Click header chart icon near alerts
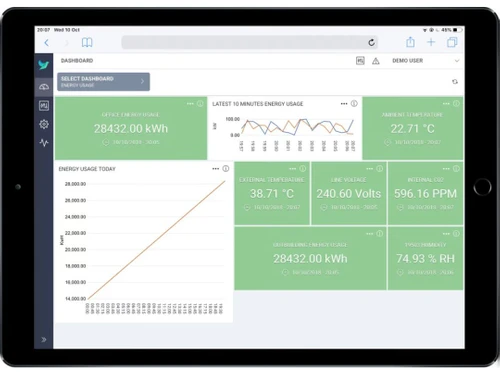Viewport: 500px width, 375px height. 360,61
